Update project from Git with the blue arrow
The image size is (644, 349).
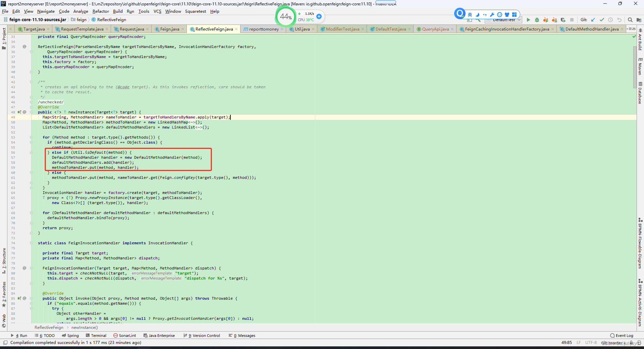coord(593,20)
